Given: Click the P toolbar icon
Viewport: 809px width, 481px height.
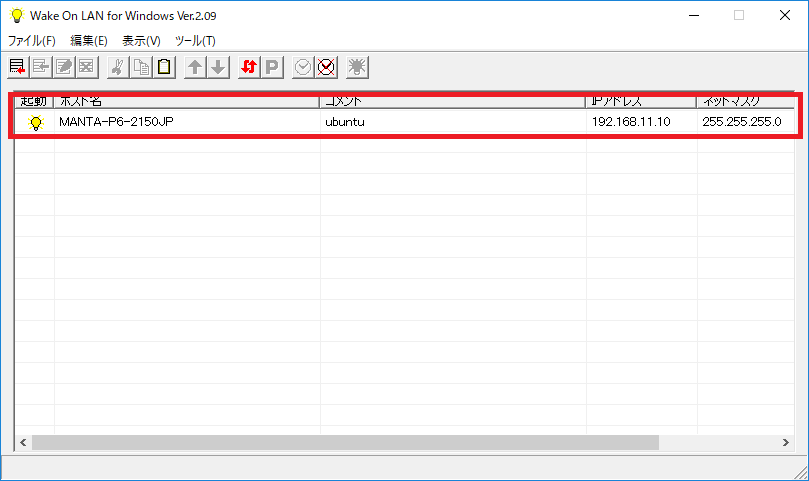Looking at the screenshot, I should coord(272,67).
